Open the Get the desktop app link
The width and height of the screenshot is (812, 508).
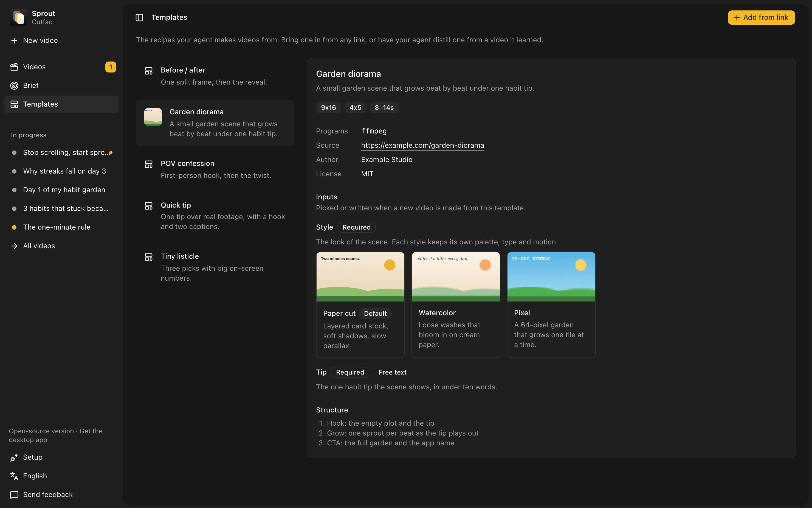56,436
